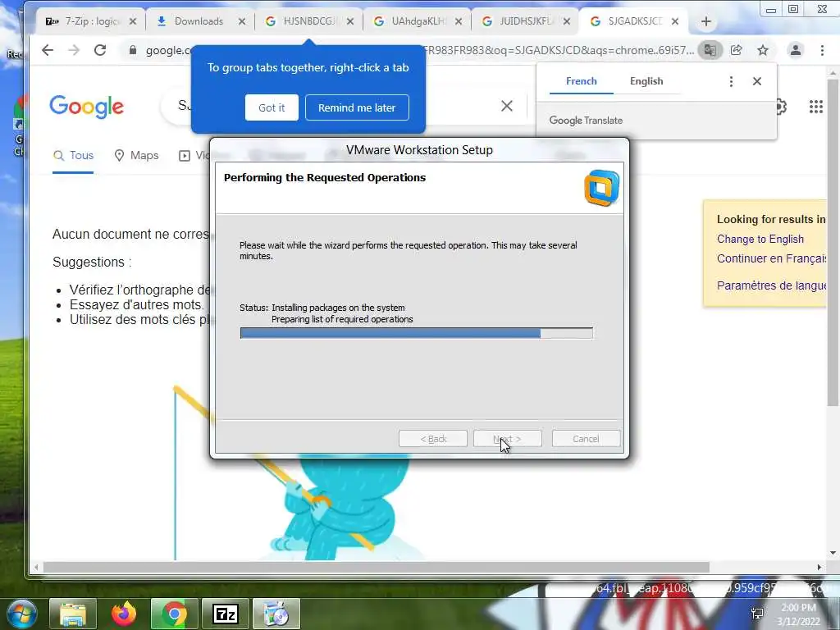Close the Downloads tab
The width and height of the screenshot is (840, 630).
point(242,21)
